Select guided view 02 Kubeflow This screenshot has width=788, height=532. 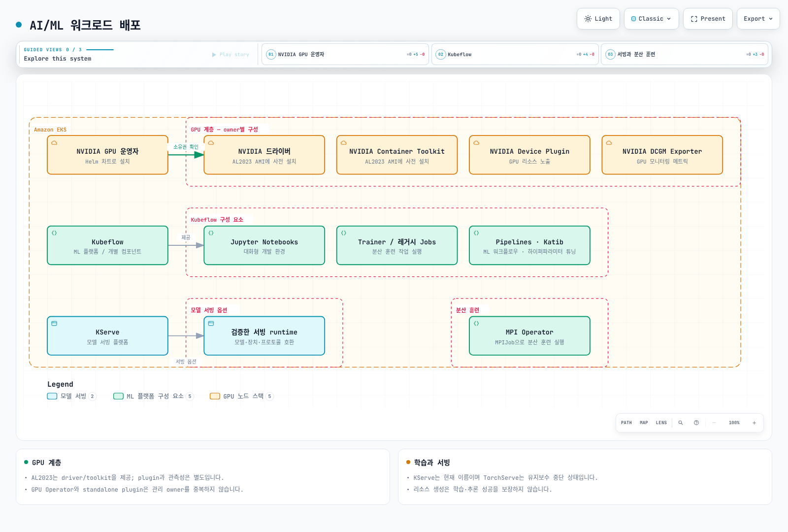pyautogui.click(x=515, y=54)
